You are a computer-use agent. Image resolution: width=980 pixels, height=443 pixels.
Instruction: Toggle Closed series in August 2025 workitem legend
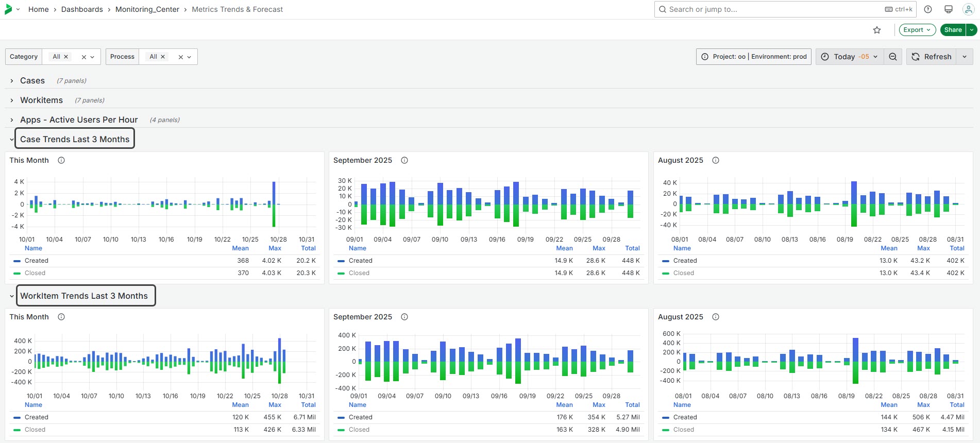pyautogui.click(x=683, y=430)
